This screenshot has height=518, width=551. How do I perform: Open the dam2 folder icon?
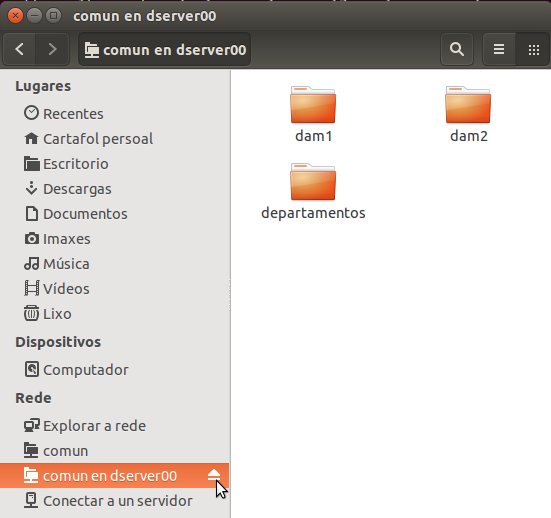pyautogui.click(x=468, y=104)
